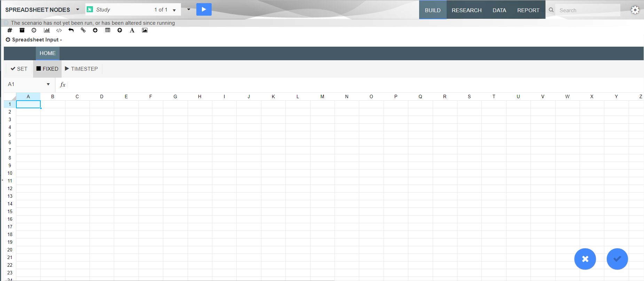Click the clock icon in toolbar
This screenshot has width=644, height=281.
coord(34,30)
